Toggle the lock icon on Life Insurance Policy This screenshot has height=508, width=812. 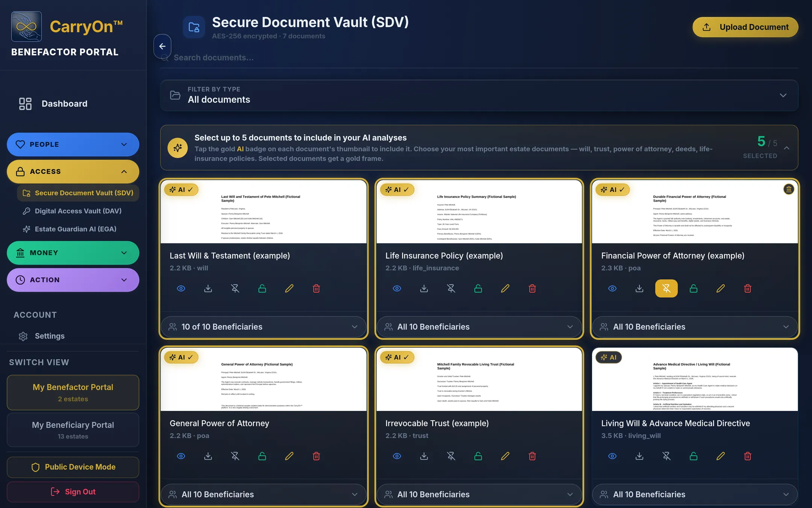click(478, 289)
